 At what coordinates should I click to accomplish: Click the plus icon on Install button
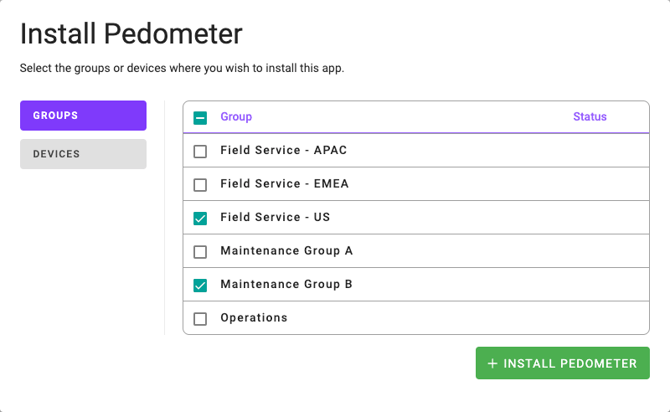click(x=492, y=363)
